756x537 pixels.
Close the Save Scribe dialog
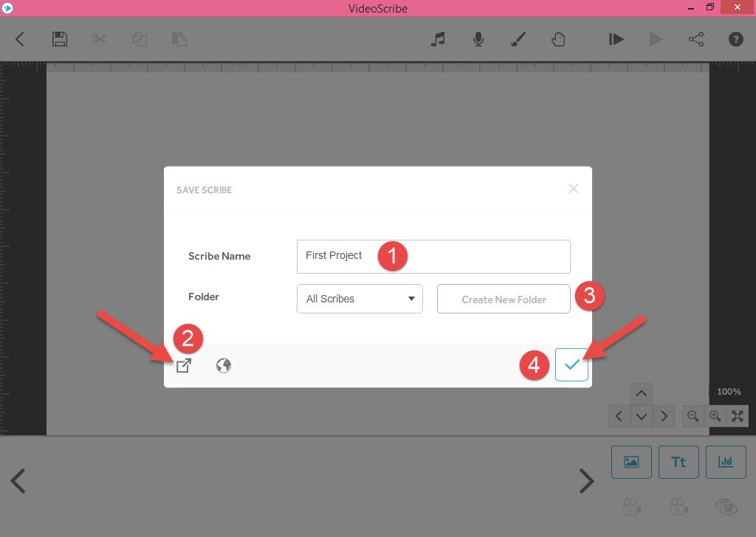(573, 189)
